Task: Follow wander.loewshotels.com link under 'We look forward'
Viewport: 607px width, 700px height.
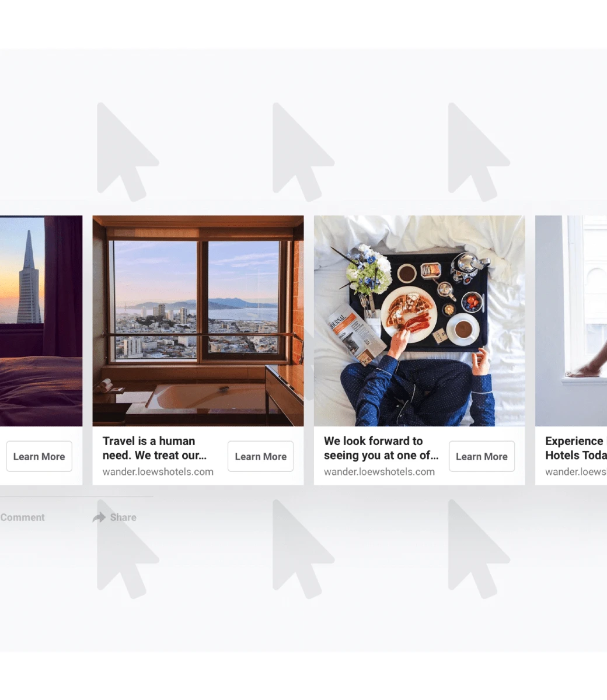Action: (x=379, y=472)
